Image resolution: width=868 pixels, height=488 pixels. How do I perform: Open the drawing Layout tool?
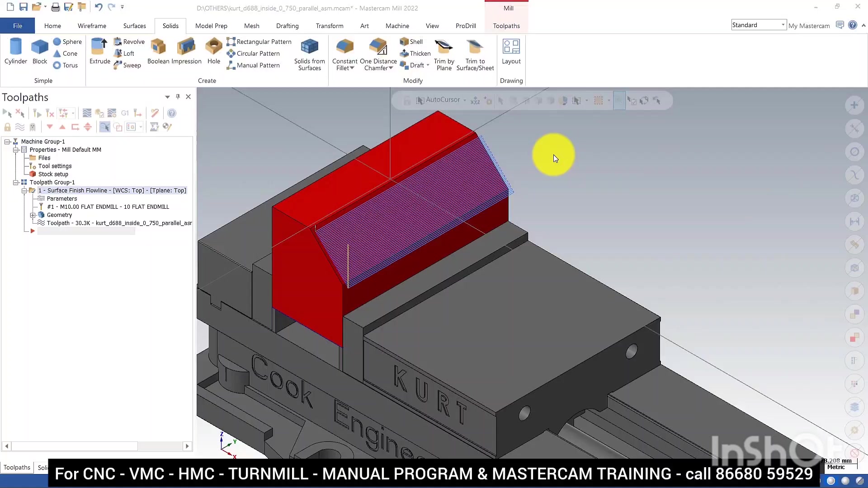(511, 52)
